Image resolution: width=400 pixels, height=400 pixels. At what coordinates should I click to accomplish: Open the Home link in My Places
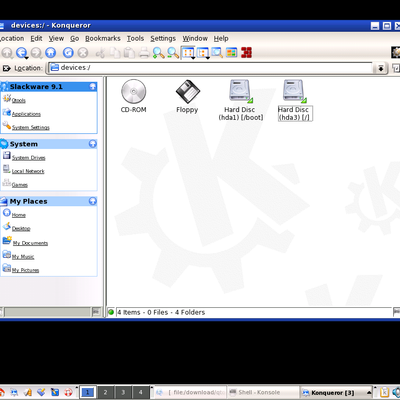tap(19, 215)
